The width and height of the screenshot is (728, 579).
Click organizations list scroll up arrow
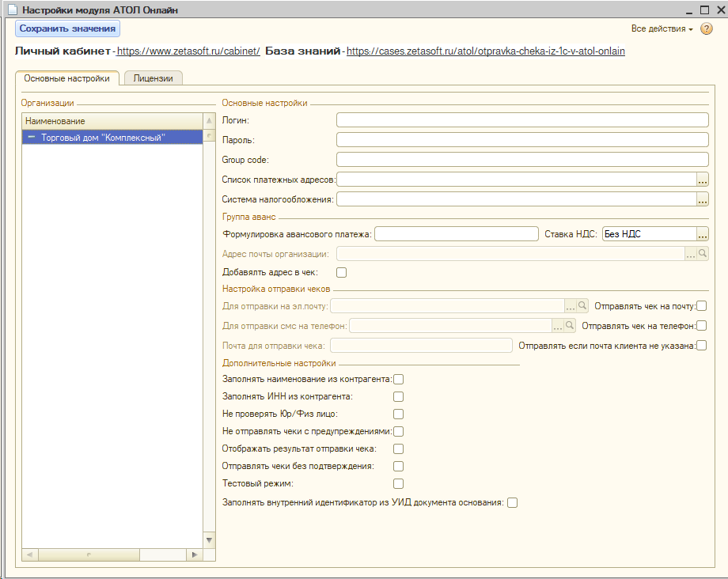209,120
